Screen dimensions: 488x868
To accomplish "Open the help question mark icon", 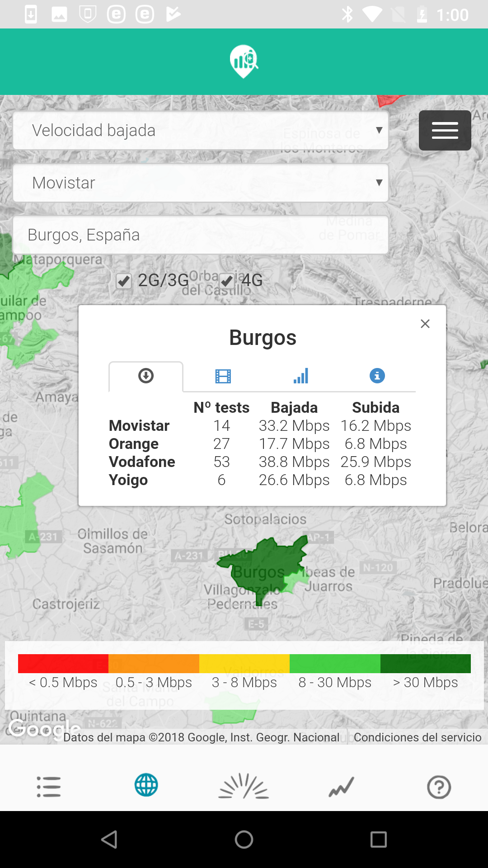I will [439, 787].
